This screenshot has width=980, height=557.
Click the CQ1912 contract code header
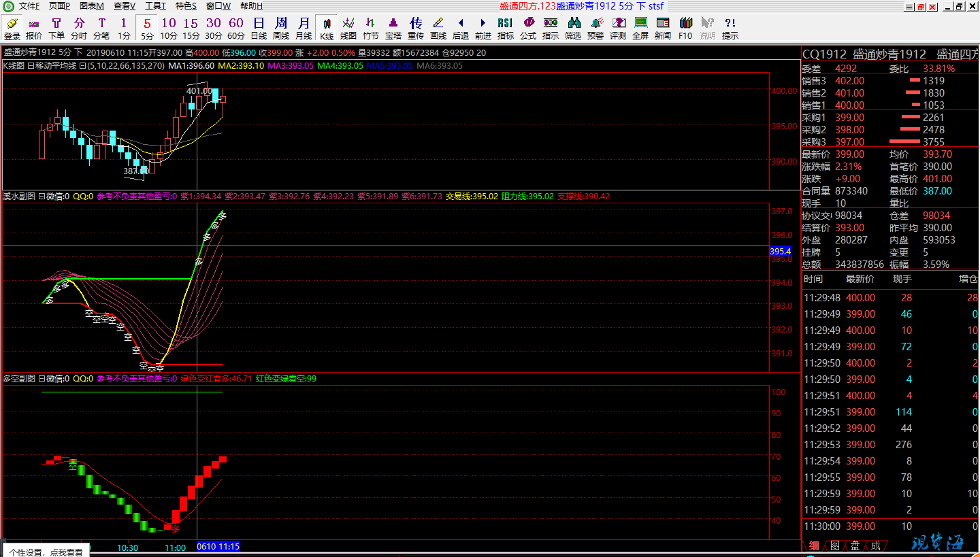pos(825,54)
